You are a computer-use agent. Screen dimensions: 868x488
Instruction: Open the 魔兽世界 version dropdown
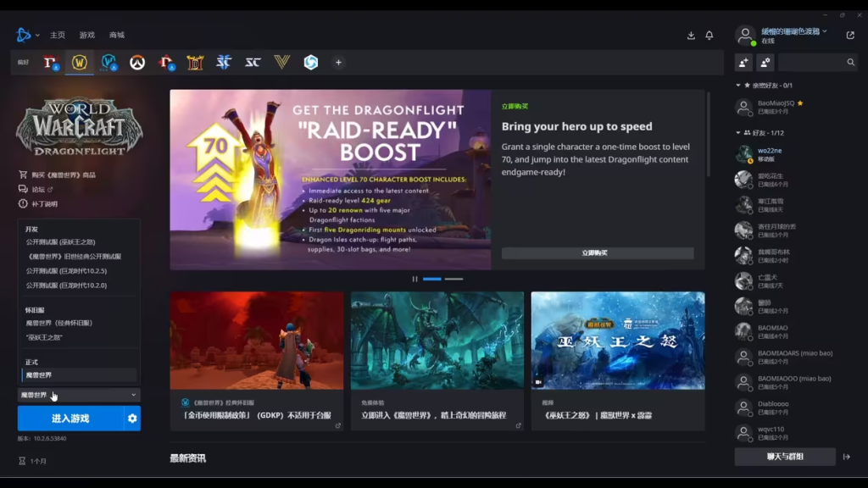pos(79,395)
